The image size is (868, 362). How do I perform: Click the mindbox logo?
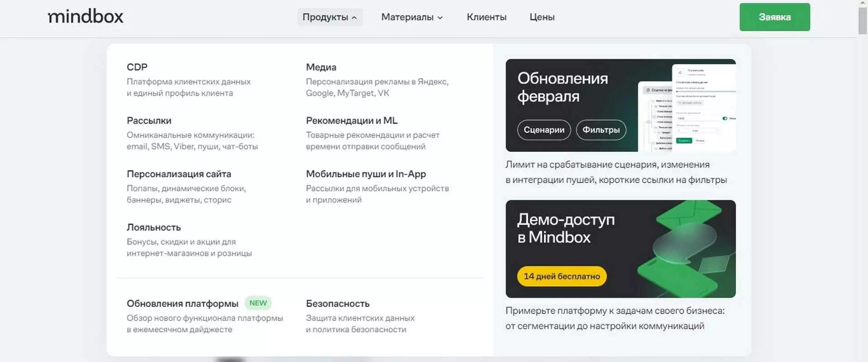tap(85, 17)
